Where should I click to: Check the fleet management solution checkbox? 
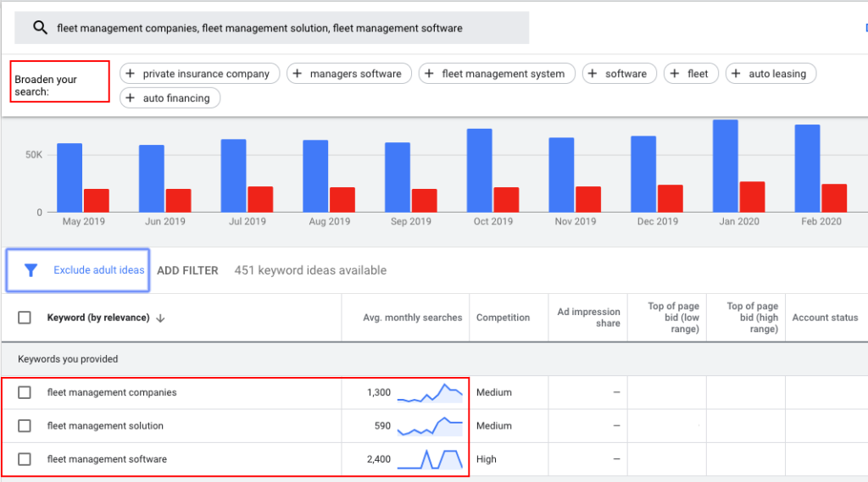(25, 425)
